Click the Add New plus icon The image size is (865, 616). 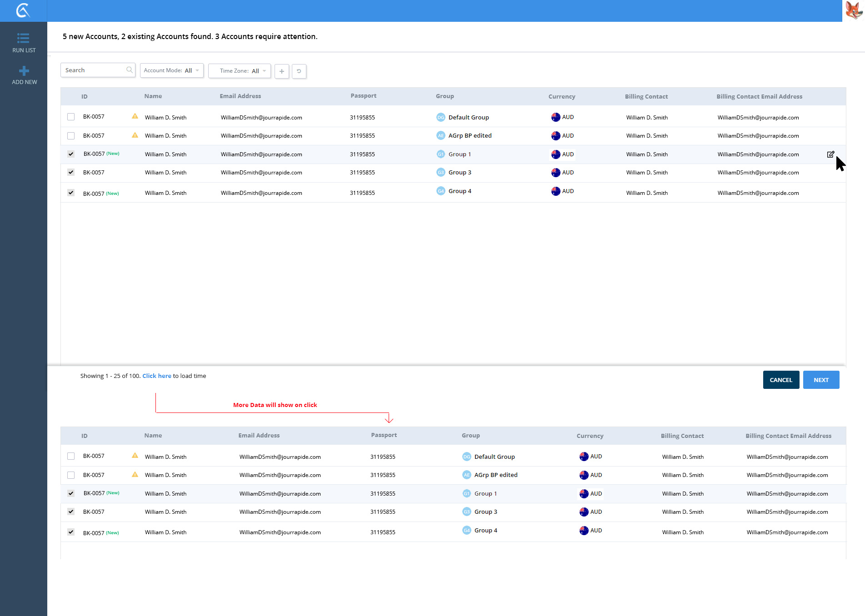24,71
